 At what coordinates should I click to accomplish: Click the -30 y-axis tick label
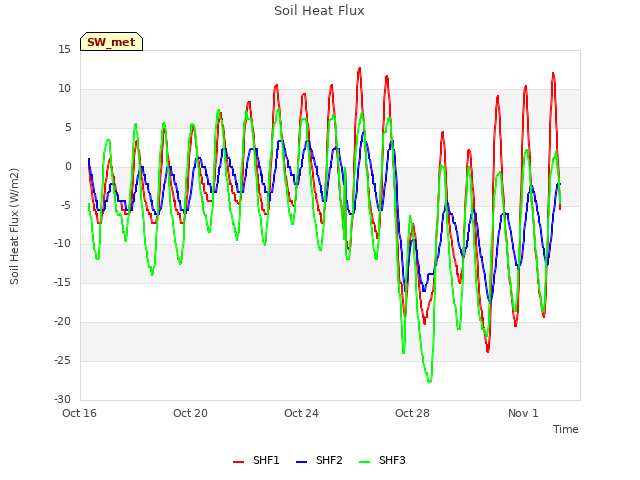[62, 399]
